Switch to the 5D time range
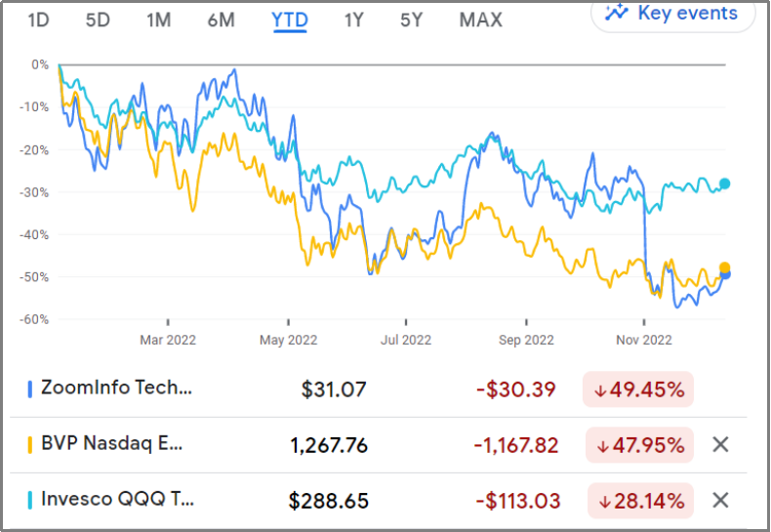This screenshot has height=532, width=771. 98,20
